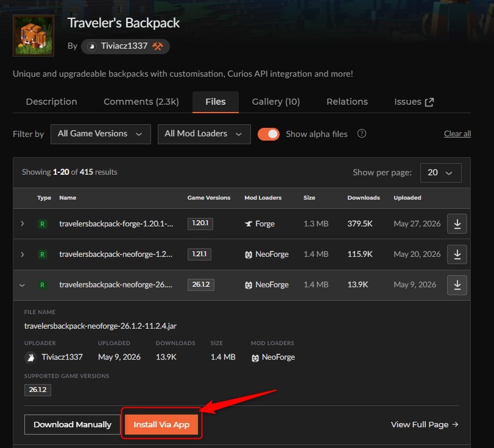Download the file uploaded May 20, 2026

click(457, 254)
